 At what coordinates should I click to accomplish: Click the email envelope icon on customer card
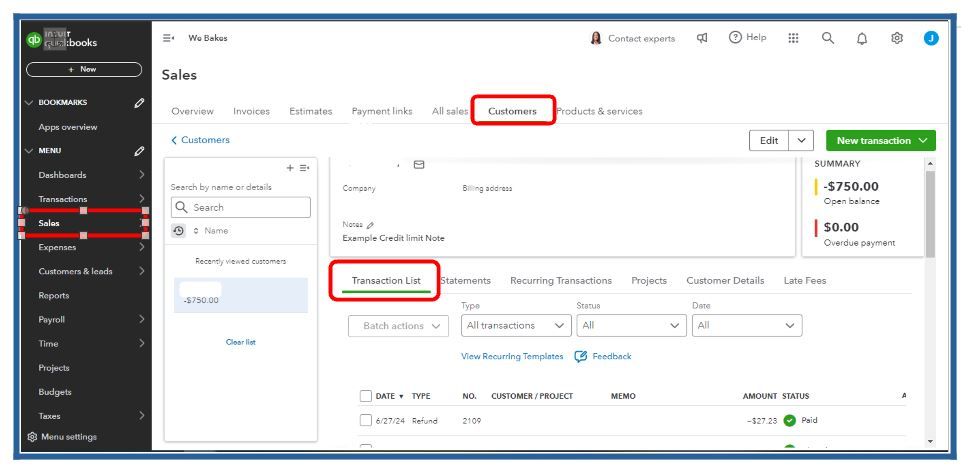click(419, 165)
